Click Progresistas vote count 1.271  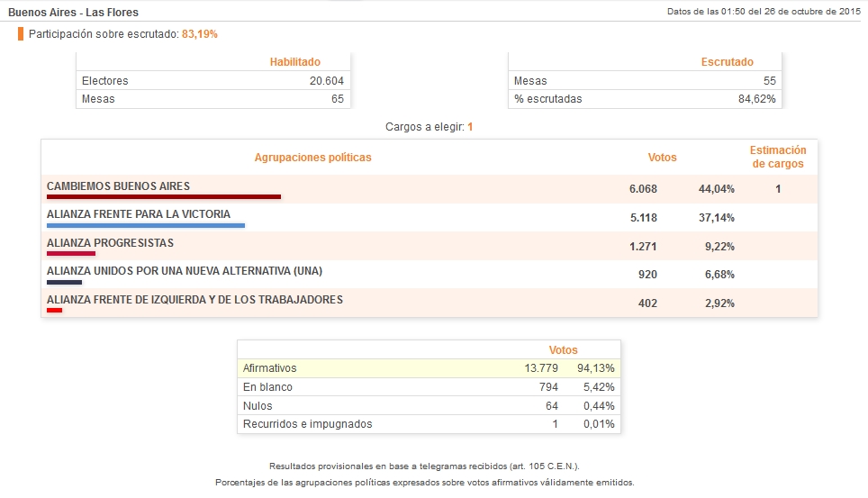pos(643,247)
